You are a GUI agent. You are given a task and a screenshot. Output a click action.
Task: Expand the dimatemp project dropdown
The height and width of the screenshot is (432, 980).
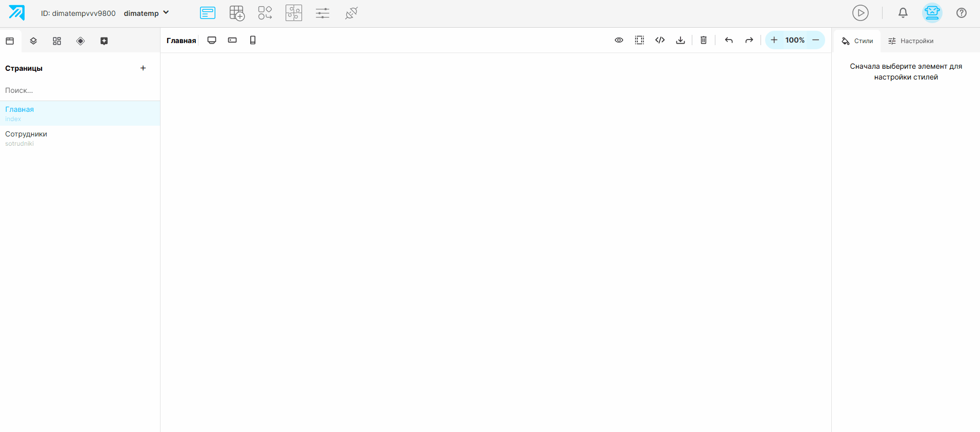[x=146, y=13]
